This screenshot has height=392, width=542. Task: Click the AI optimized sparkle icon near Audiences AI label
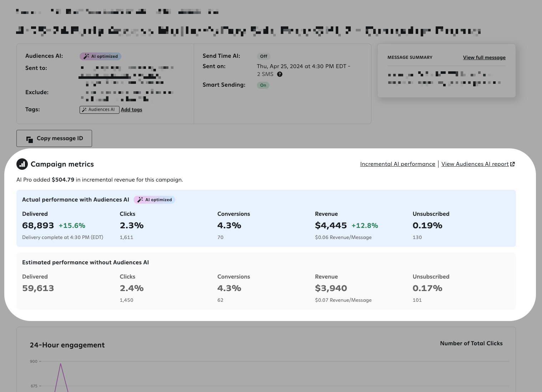pyautogui.click(x=86, y=56)
